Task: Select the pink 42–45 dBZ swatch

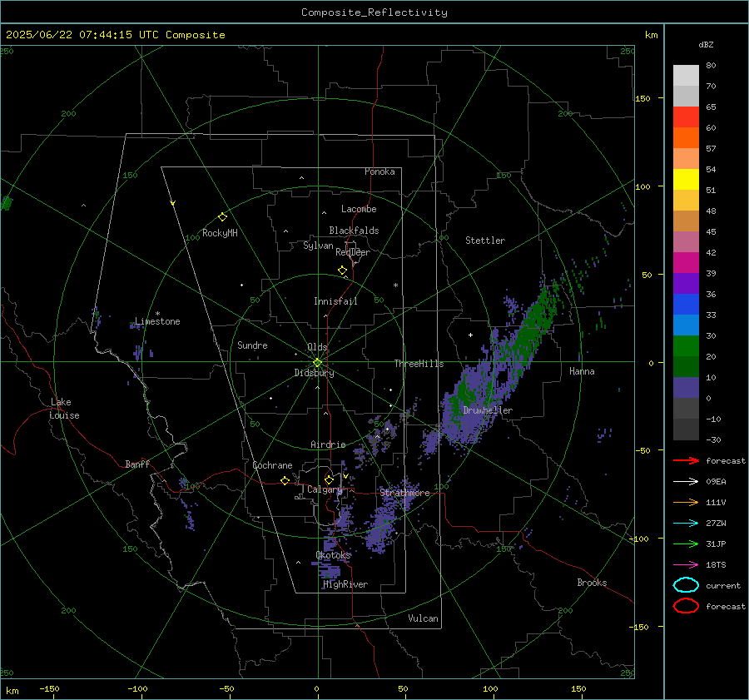Action: point(686,242)
